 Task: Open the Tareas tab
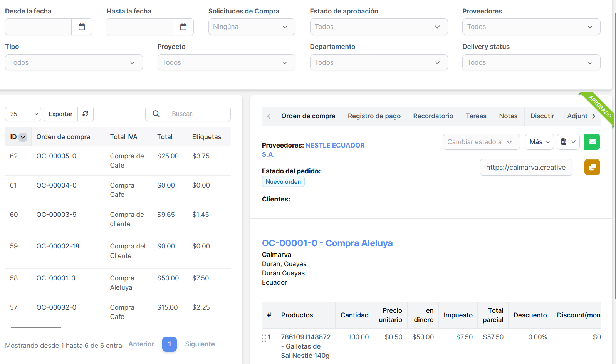pos(476,116)
